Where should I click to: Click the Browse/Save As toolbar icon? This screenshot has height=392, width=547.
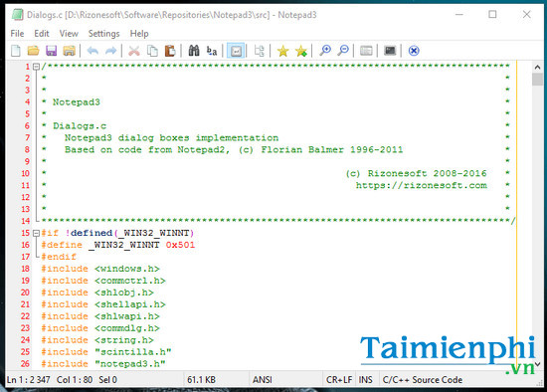click(69, 51)
